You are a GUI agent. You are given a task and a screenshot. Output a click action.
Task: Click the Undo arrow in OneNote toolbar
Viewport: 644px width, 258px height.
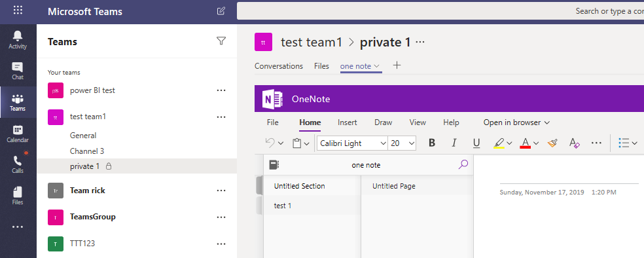click(270, 143)
